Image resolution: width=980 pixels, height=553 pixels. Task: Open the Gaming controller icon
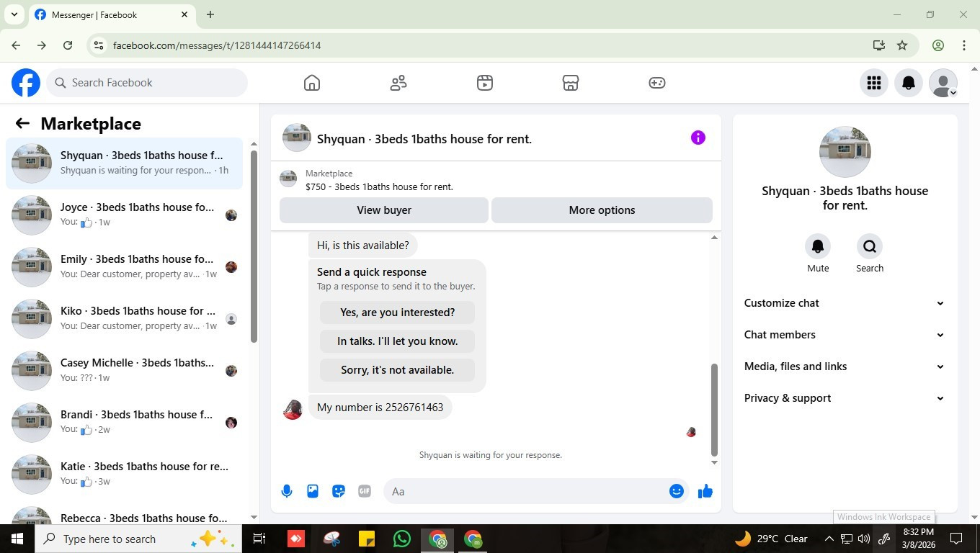pos(657,83)
